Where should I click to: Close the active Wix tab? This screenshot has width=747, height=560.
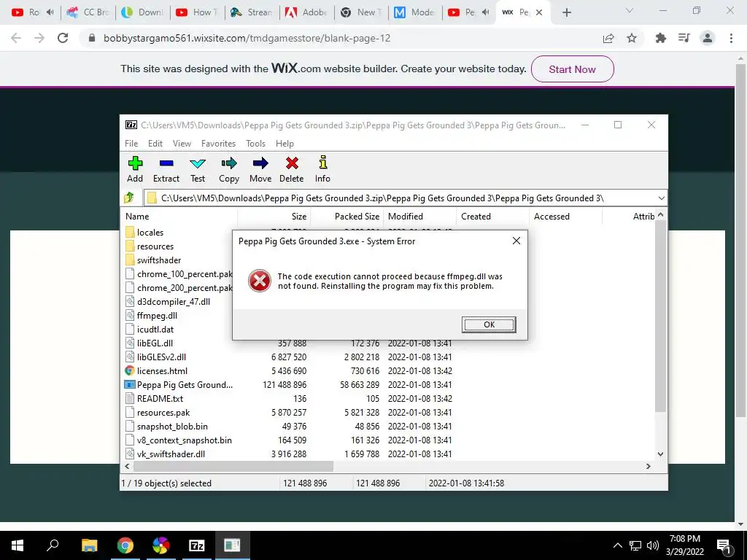click(x=539, y=12)
